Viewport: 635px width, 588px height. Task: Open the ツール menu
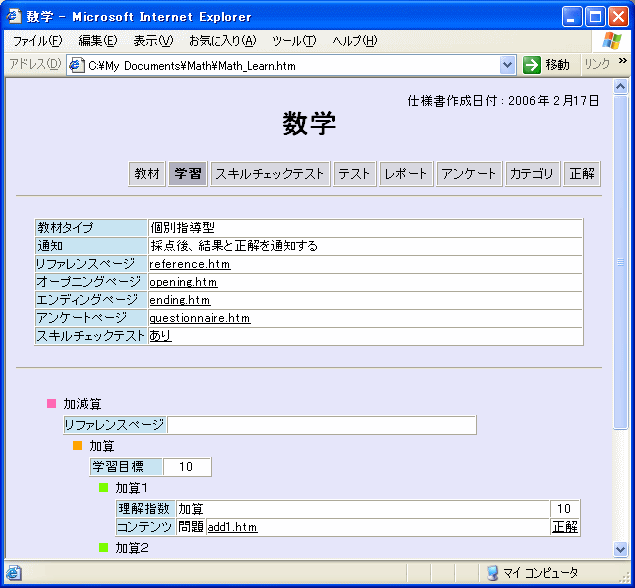coord(293,40)
